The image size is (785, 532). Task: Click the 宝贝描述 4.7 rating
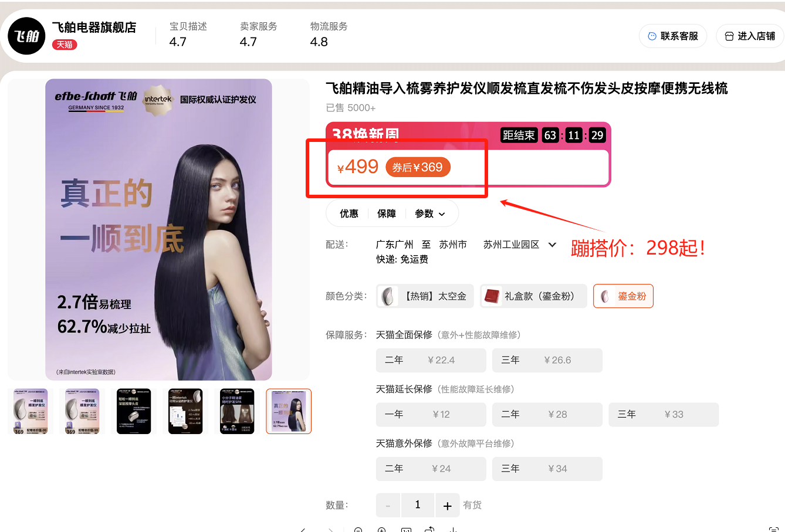pos(188,35)
